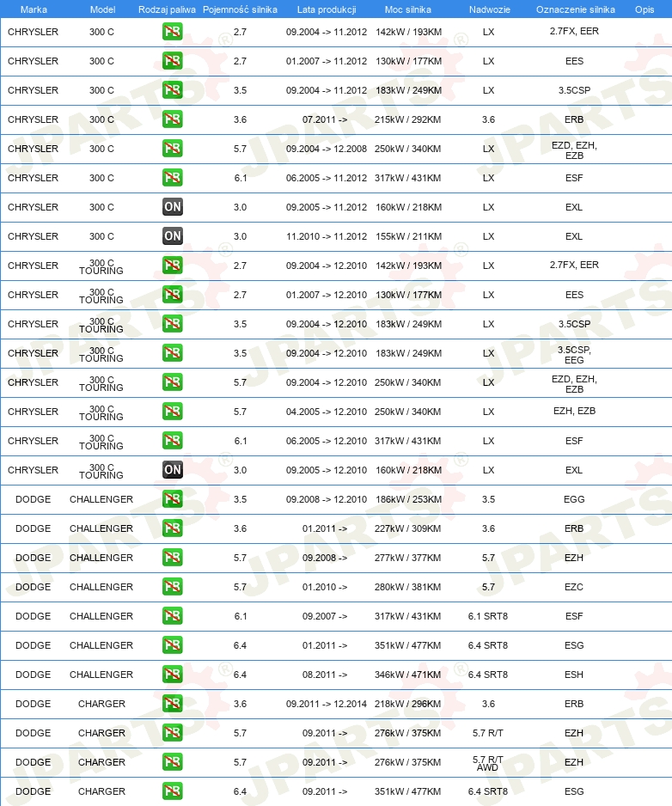Select petrol icon in Charger 6.4 SRT8 row
This screenshot has height=806, width=672.
(172, 791)
